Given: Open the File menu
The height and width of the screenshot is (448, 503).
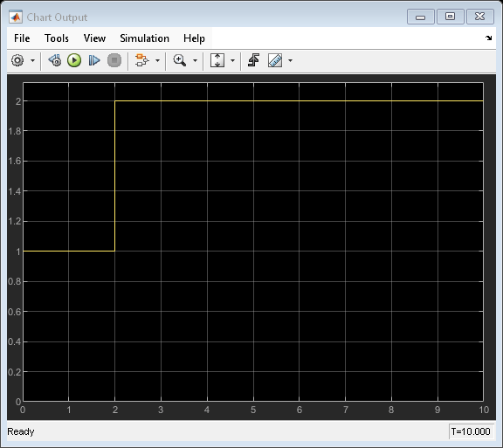Looking at the screenshot, I should pos(22,38).
